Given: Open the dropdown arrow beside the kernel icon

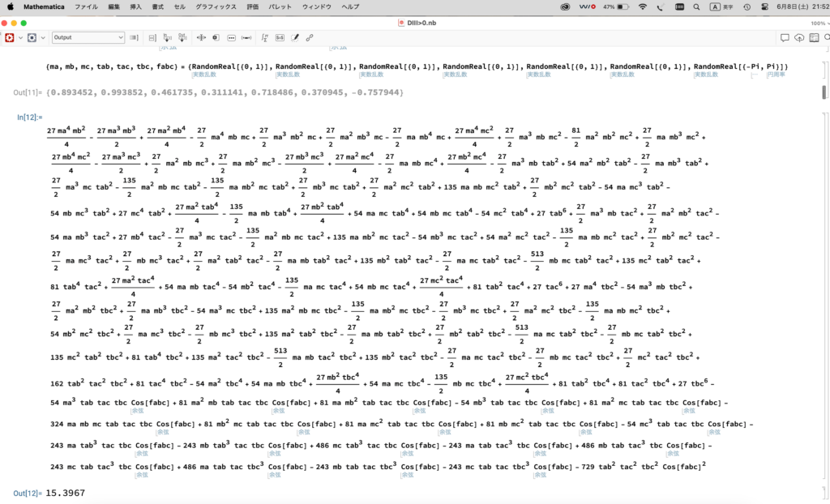Looking at the screenshot, I should (19, 37).
